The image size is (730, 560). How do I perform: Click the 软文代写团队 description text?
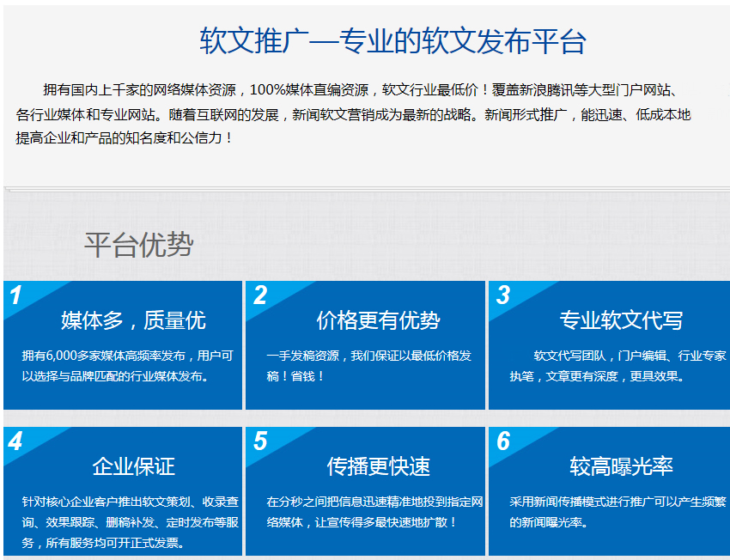[x=617, y=365]
